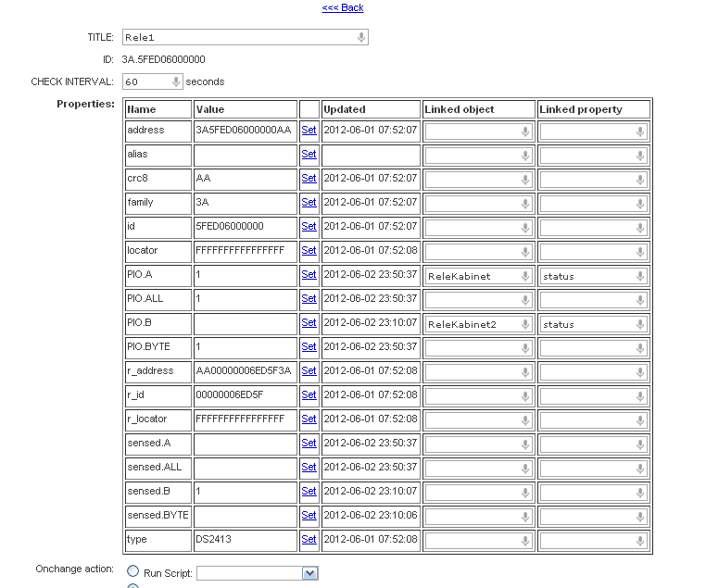The image size is (706, 588).
Task: Click the CHECK INTERVAL field showing 60
Action: (153, 81)
